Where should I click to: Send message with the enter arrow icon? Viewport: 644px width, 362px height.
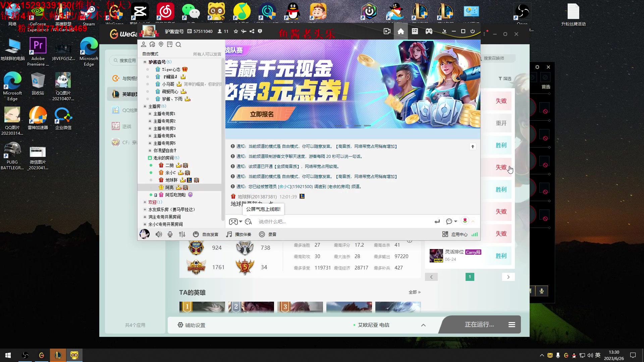click(x=437, y=222)
